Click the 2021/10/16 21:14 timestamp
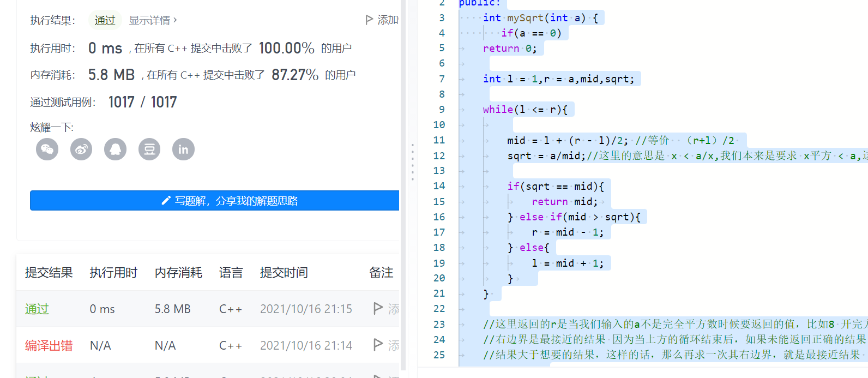The image size is (868, 378). coord(306,345)
